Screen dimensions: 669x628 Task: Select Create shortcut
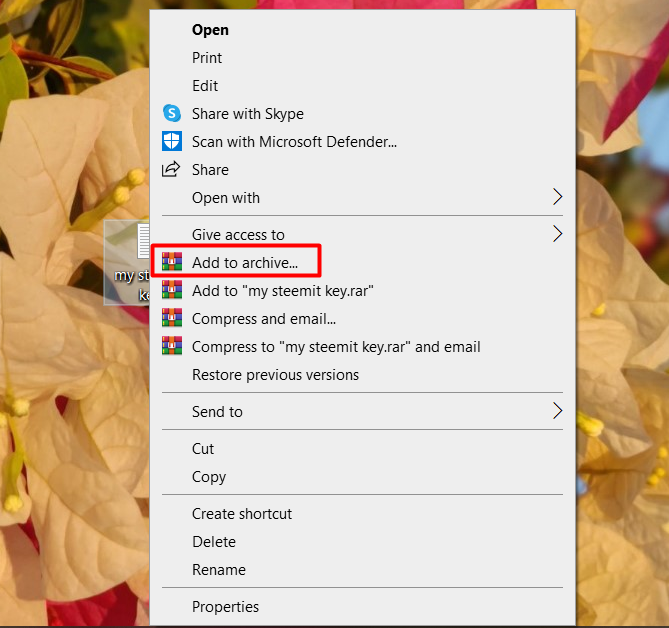pyautogui.click(x=362, y=513)
